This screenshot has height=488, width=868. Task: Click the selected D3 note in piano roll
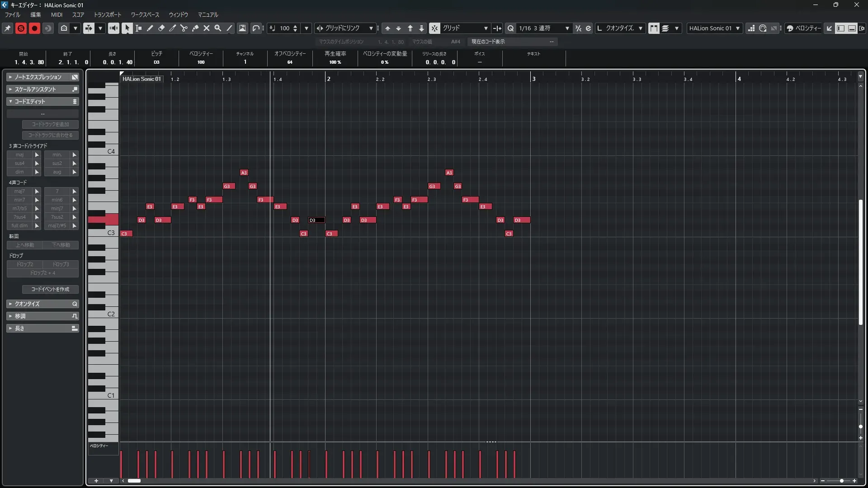(316, 220)
